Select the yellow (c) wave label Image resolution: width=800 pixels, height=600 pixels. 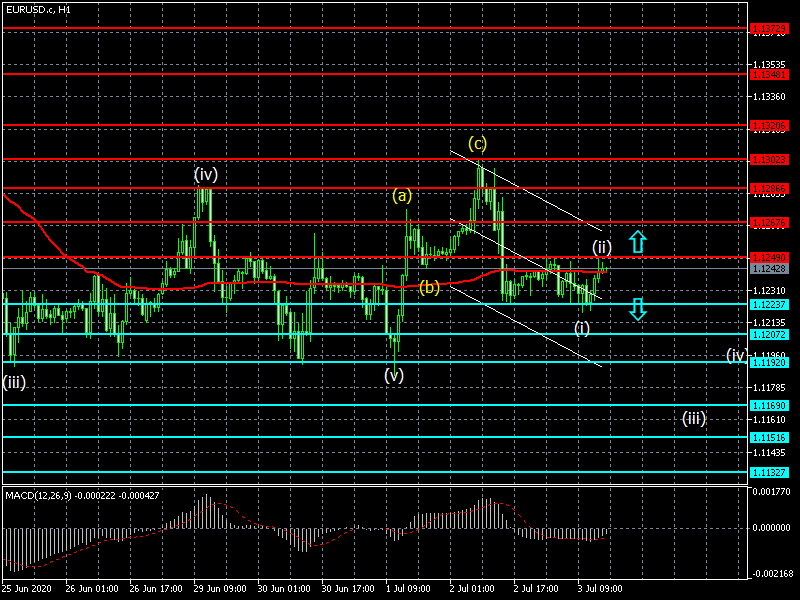pyautogui.click(x=478, y=144)
